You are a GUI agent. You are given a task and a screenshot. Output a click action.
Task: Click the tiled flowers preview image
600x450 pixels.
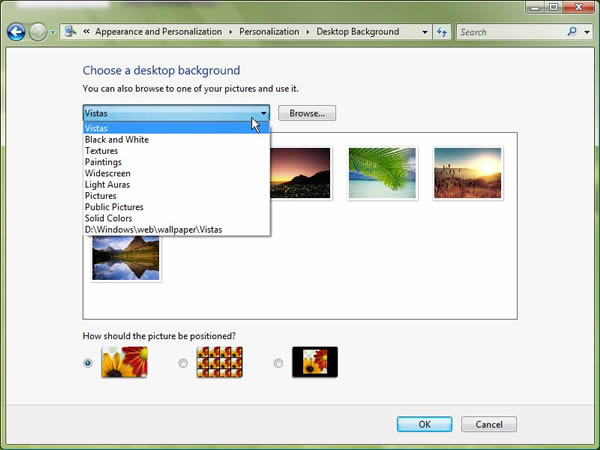pos(220,362)
